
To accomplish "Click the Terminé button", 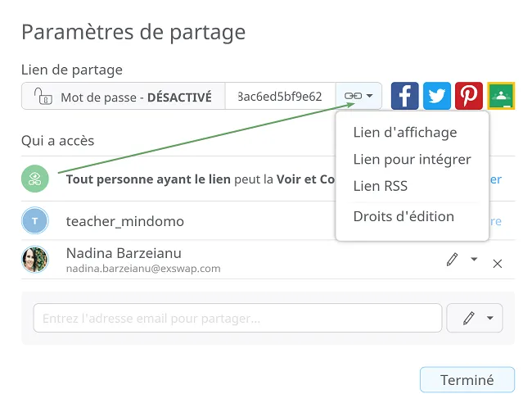I will click(x=467, y=380).
